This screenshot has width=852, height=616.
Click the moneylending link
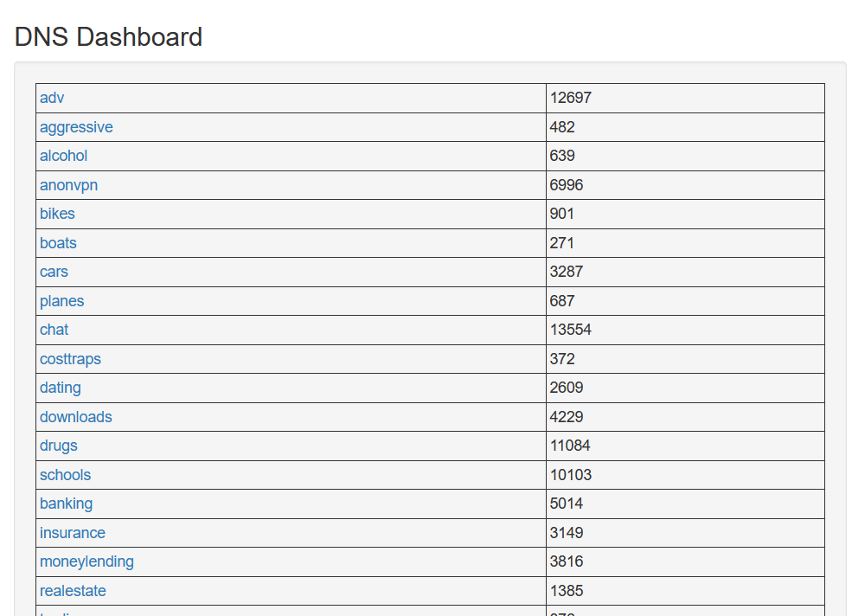pos(86,561)
